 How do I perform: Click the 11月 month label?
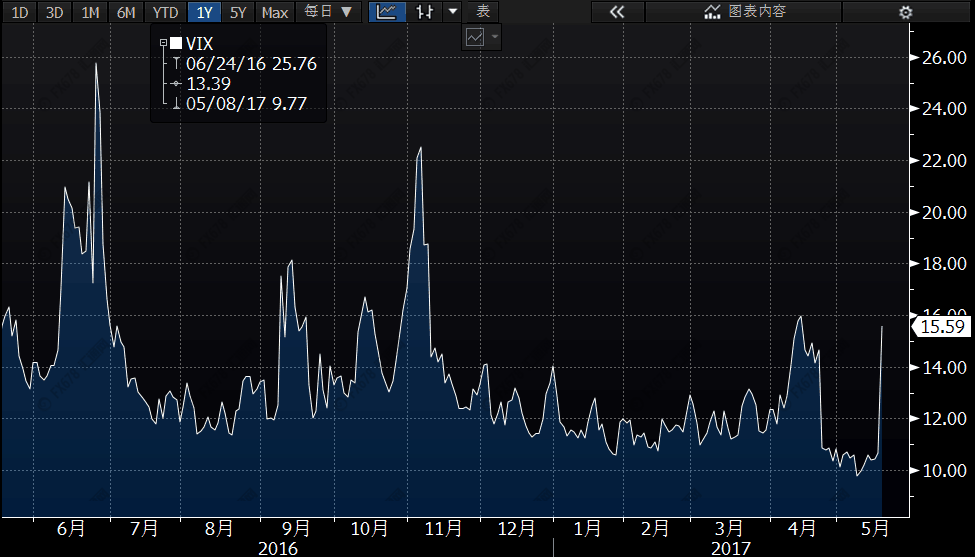tap(443, 528)
